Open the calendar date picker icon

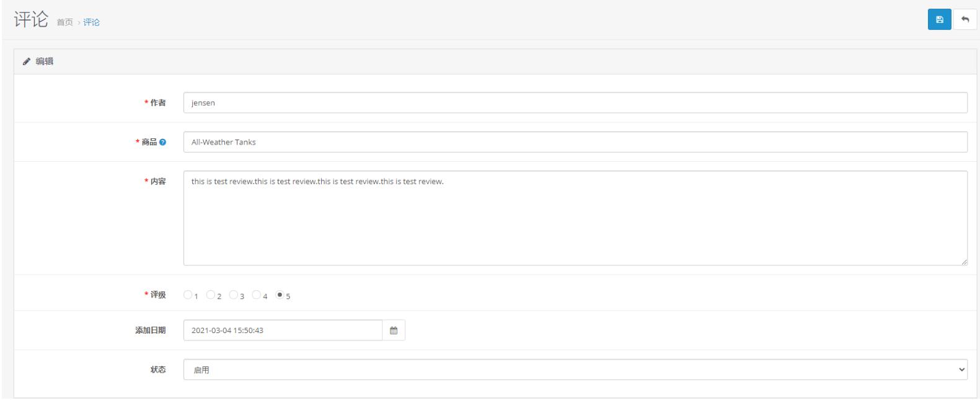tap(394, 331)
